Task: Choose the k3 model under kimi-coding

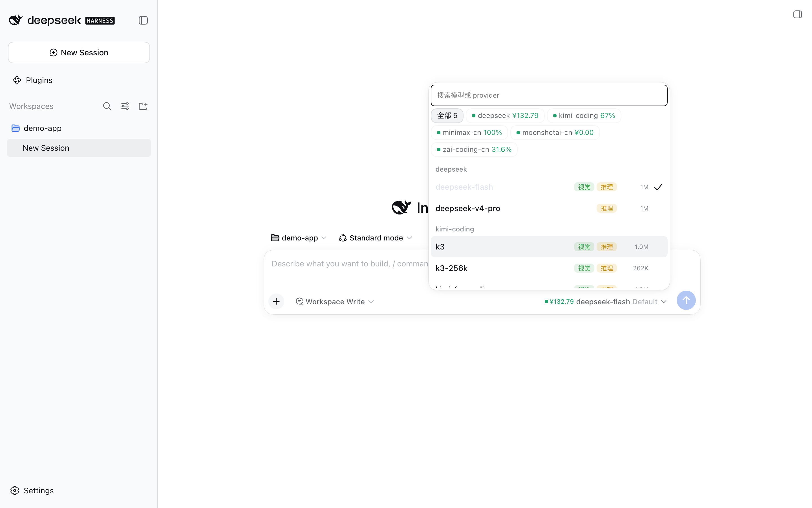Action: pos(549,247)
